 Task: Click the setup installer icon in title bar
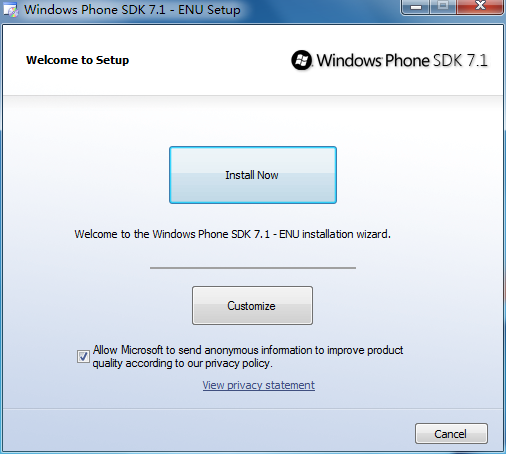(x=11, y=9)
